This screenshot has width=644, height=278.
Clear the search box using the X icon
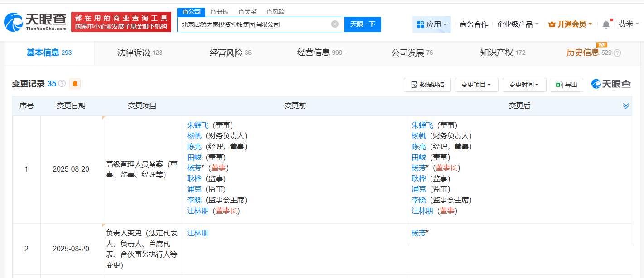click(334, 24)
